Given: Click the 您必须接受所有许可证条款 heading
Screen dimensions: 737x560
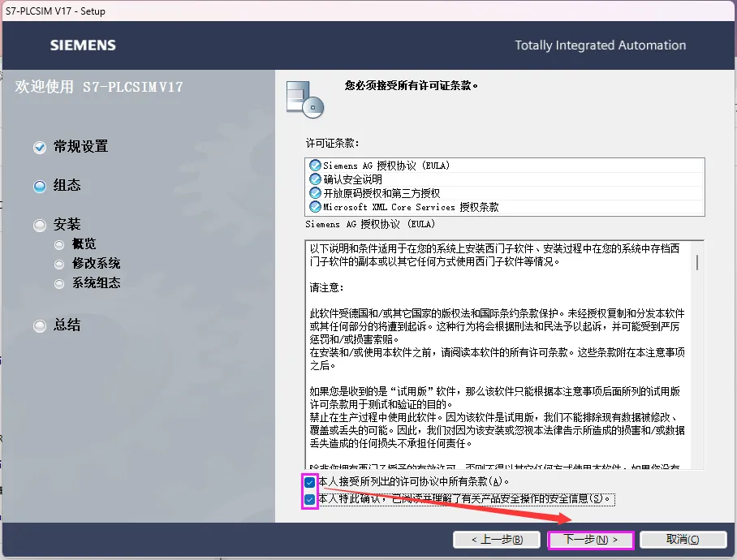Looking at the screenshot, I should 412,85.
